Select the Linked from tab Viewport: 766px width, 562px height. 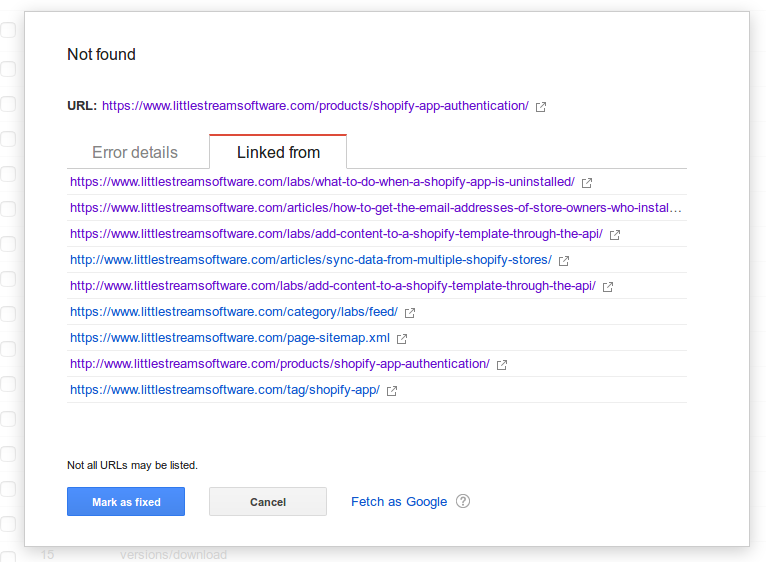(x=278, y=152)
